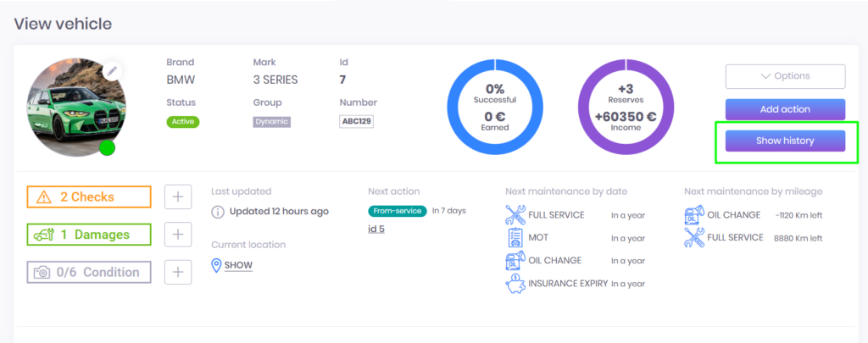Click the Oil Change icon under maintenance by date
The image size is (868, 343).
515,261
